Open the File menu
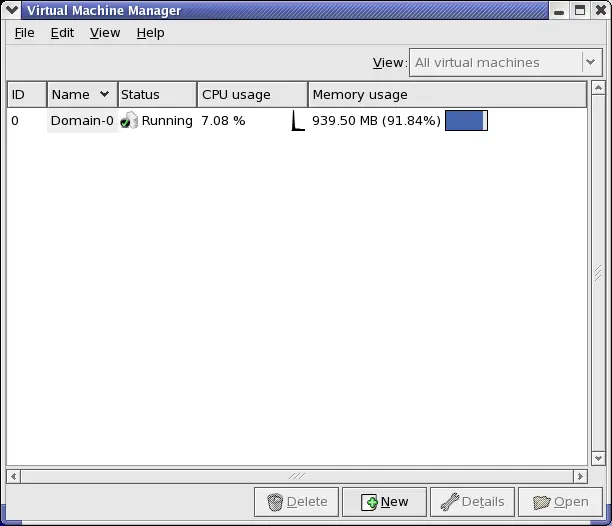This screenshot has height=526, width=612. coord(24,33)
